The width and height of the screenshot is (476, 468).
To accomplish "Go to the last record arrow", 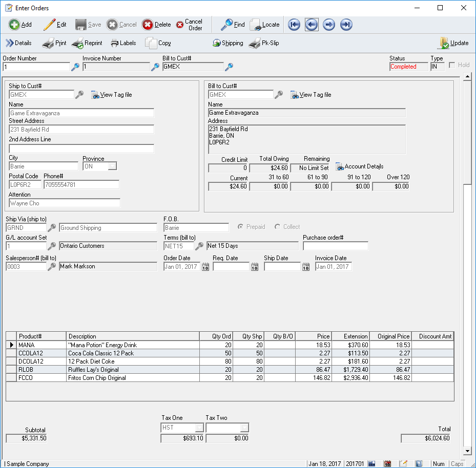I will pos(346,25).
